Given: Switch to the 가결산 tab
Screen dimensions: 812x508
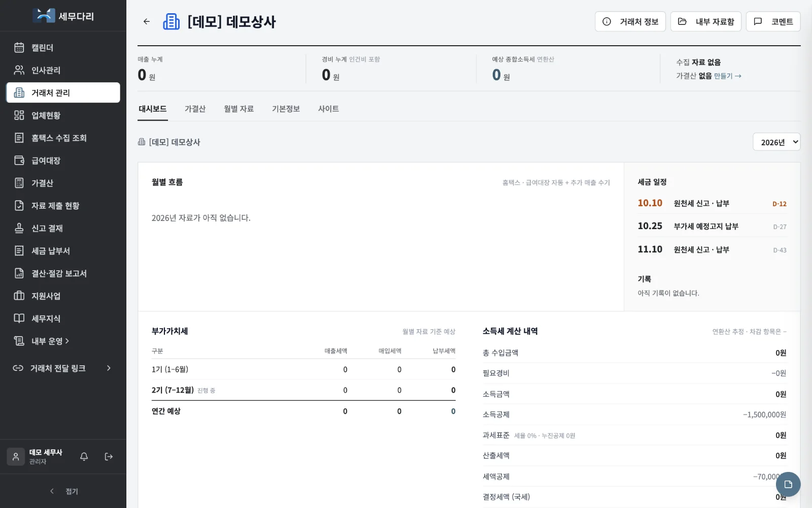Looking at the screenshot, I should (195, 109).
